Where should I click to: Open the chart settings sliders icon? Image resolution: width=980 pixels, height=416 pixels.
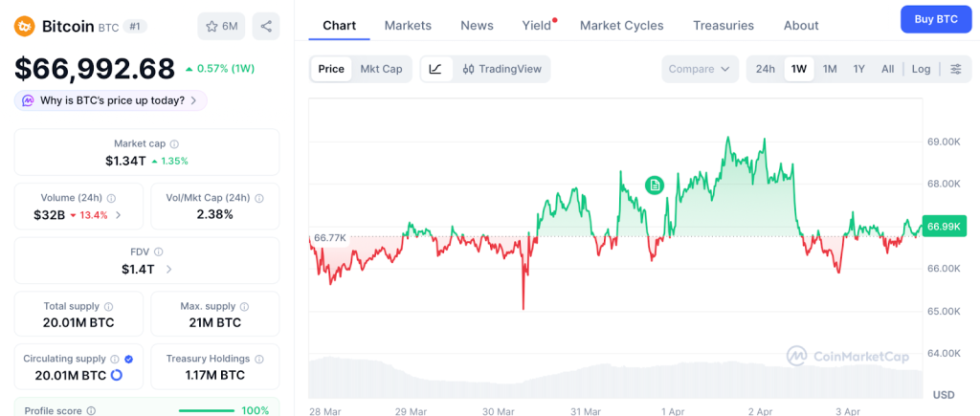click(954, 69)
